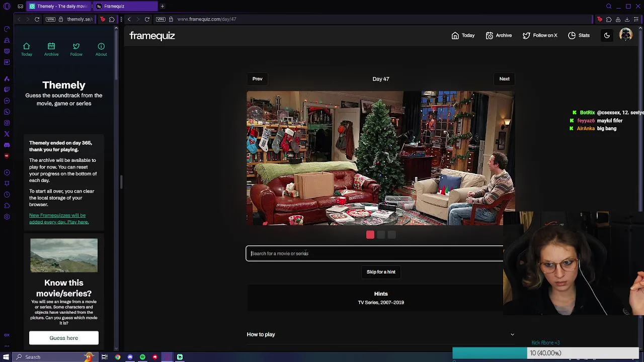The image size is (644, 362).
Task: Click the Framequiz address bar URL
Action: (x=207, y=19)
